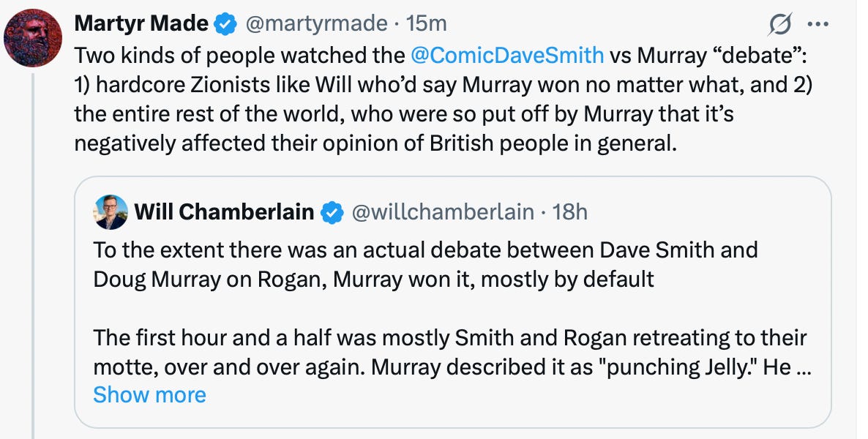
Task: Select the Martyr Made display name
Action: [x=141, y=23]
